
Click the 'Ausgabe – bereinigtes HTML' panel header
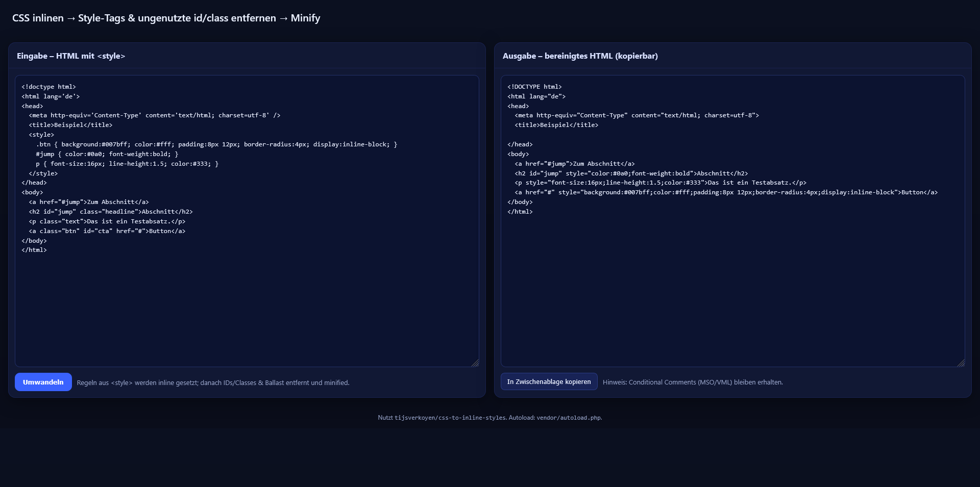[580, 56]
